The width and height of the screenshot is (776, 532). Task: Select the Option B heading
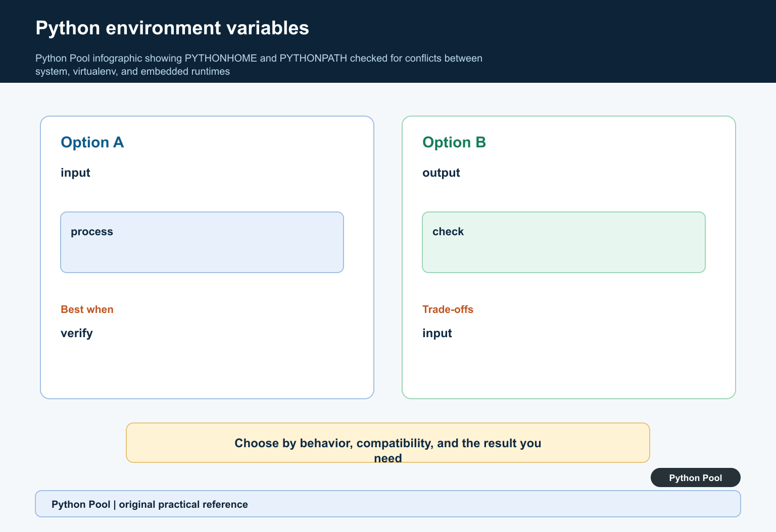(454, 142)
